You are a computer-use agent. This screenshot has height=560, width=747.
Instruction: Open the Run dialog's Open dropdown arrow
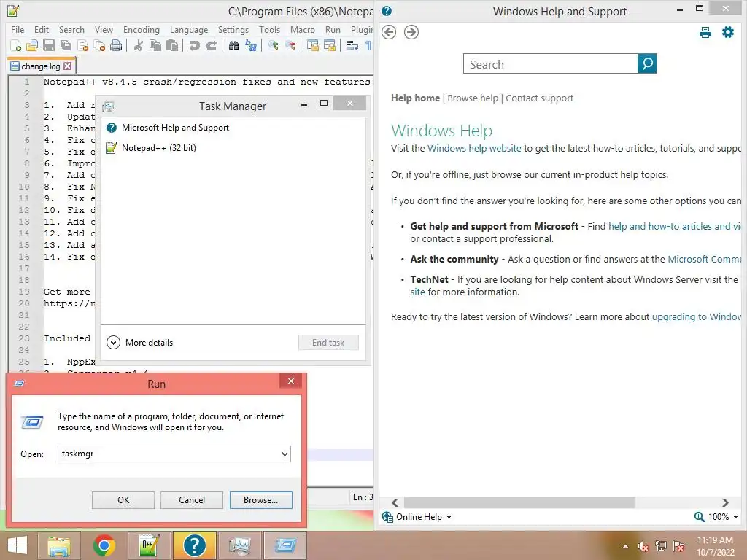tap(285, 454)
